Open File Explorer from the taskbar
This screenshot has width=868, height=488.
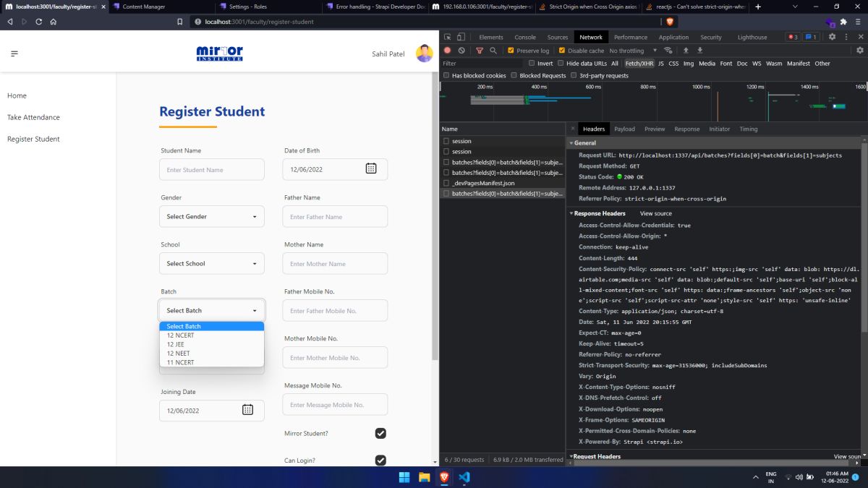coord(425,477)
